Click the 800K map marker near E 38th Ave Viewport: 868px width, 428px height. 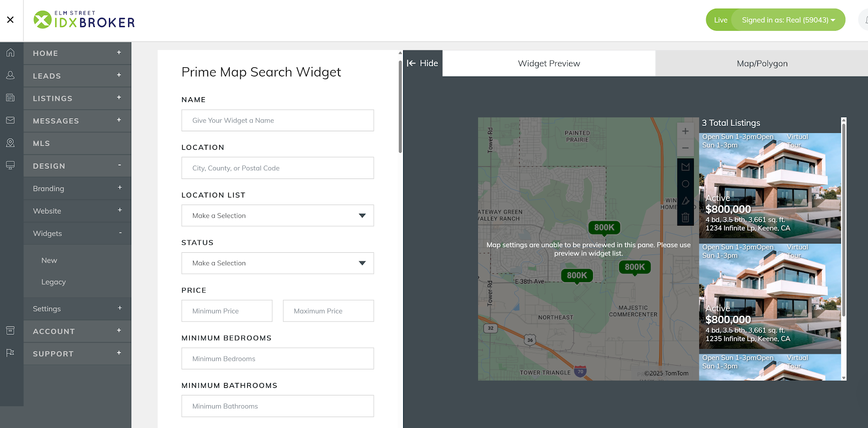(x=577, y=276)
